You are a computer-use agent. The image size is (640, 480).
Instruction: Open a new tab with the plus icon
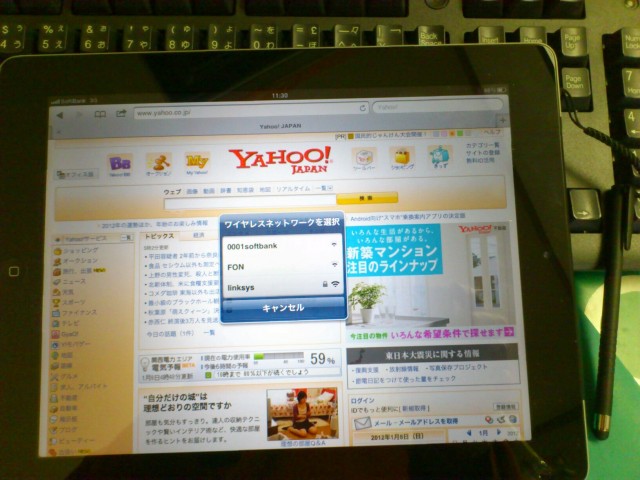[503, 120]
